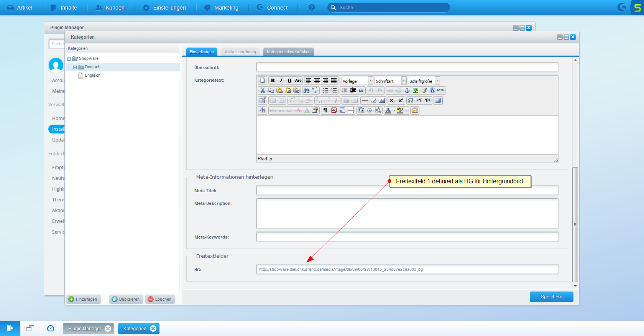Select the Deutsch category row
This screenshot has height=336, width=644.
coord(122,67)
